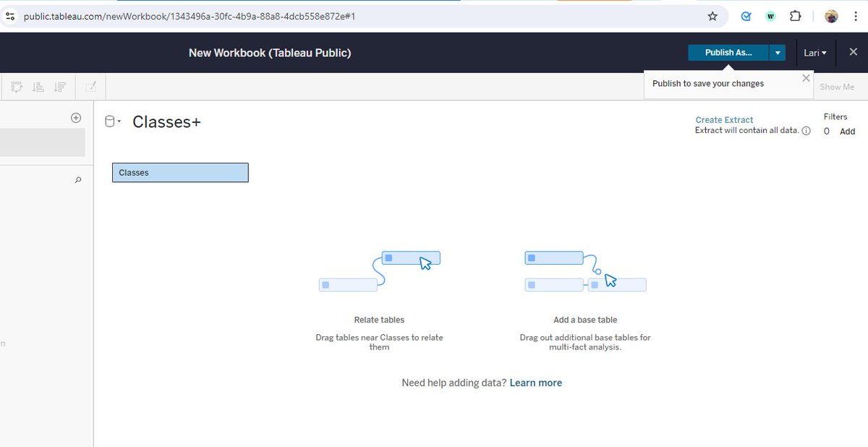This screenshot has height=447, width=868.
Task: Click the sort descending toolbar icon
Action: click(x=60, y=87)
